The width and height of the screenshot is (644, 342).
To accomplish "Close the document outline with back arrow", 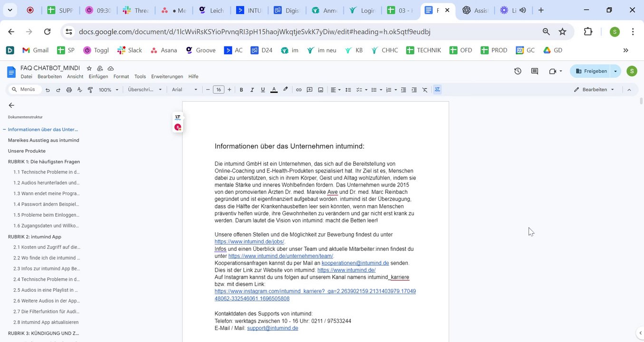I will point(11,105).
